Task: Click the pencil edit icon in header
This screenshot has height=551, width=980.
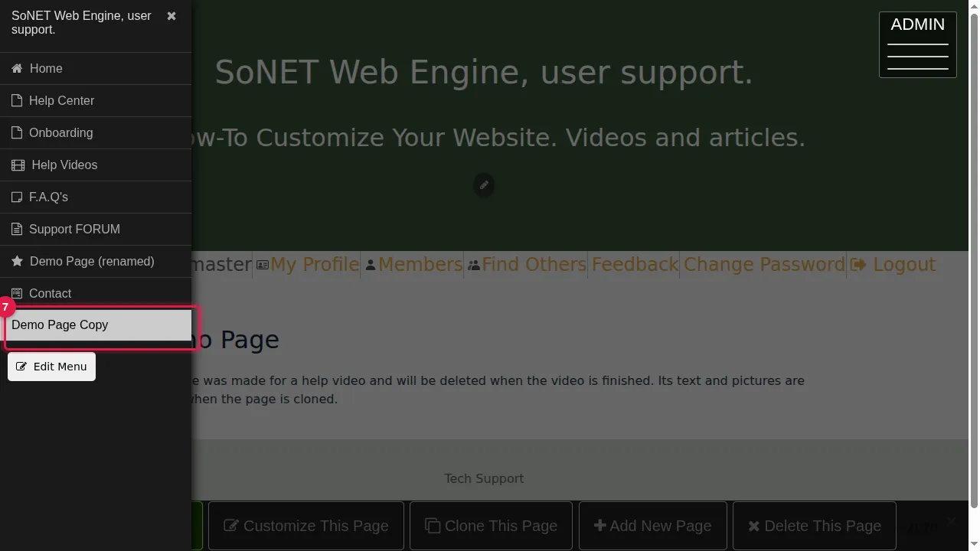Action: tap(484, 185)
